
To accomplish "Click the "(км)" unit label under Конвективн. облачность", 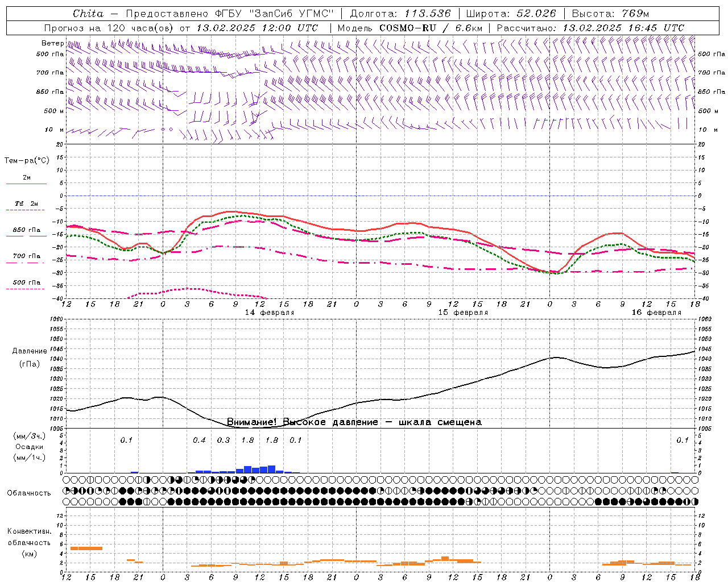I will 29,554.
